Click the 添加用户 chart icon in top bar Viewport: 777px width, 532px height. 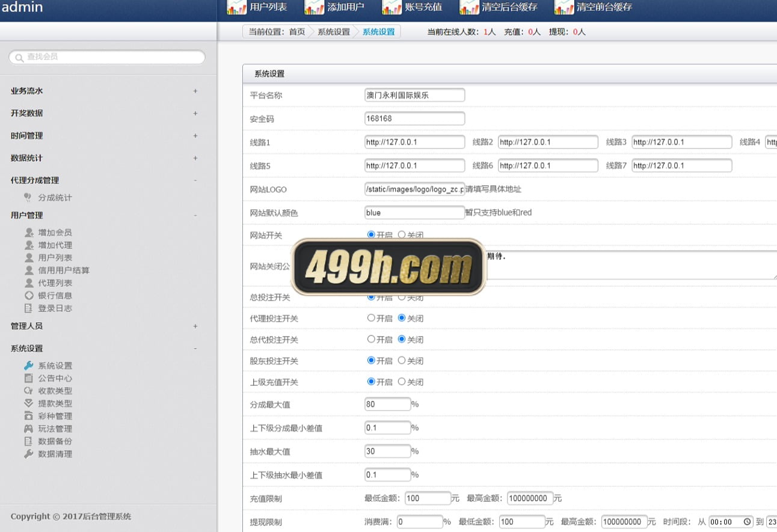[314, 7]
